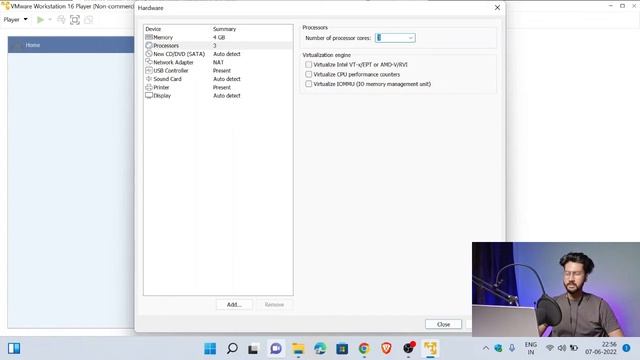Click the CD/DVD disc icon

pyautogui.click(x=149, y=54)
